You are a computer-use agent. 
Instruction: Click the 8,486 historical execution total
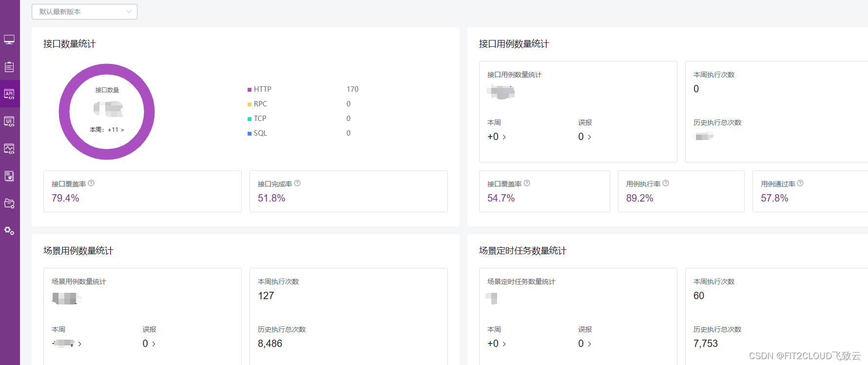[270, 344]
